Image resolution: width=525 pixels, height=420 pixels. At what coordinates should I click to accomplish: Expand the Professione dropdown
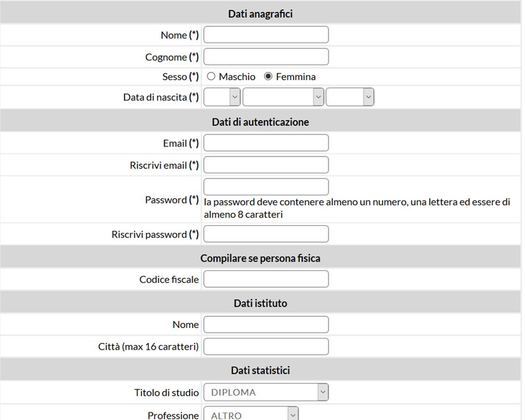(251, 414)
